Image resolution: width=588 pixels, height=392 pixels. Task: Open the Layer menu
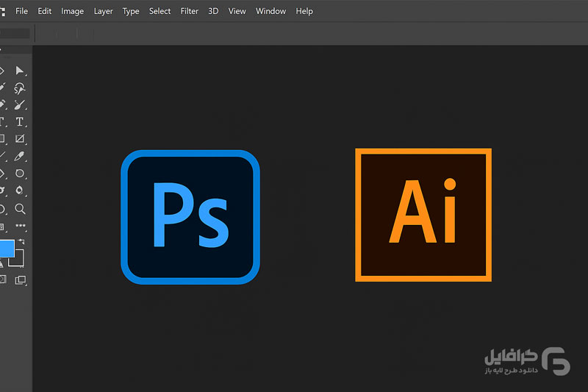(x=103, y=11)
